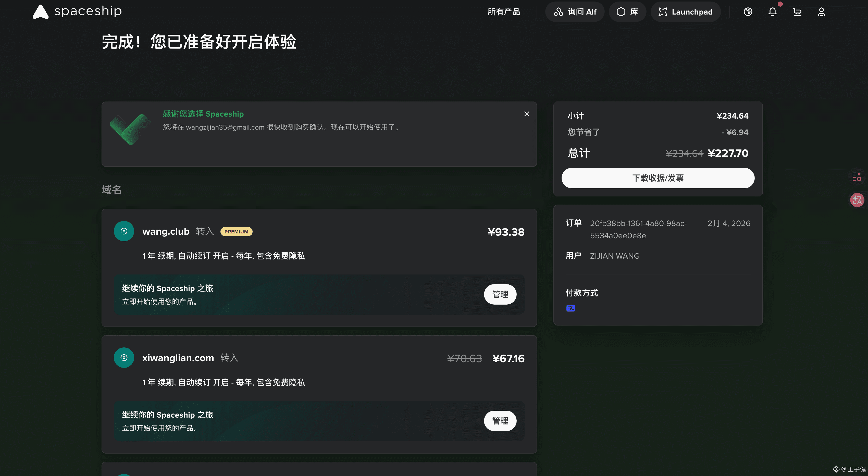Click 下载收据/发票 button
Viewport: 868px width, 476px height.
click(x=658, y=178)
